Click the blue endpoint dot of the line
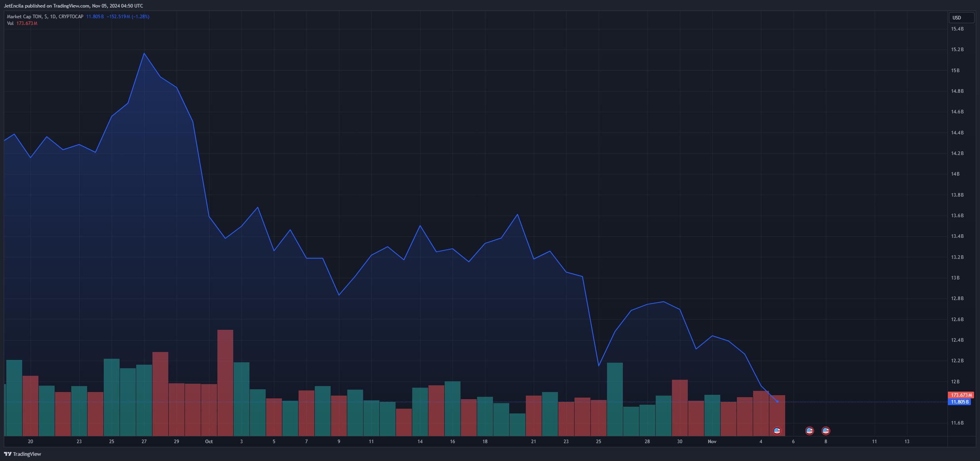This screenshot has height=461, width=980. coord(777,402)
